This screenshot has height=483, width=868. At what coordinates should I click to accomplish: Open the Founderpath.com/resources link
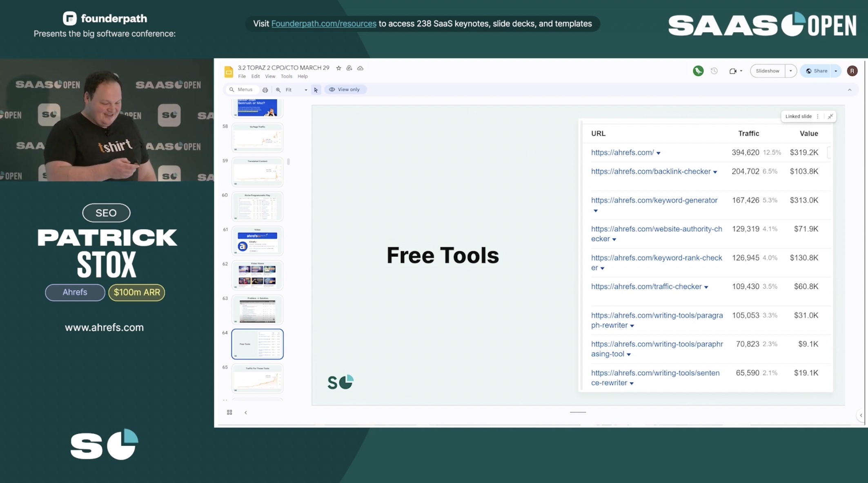(x=324, y=24)
